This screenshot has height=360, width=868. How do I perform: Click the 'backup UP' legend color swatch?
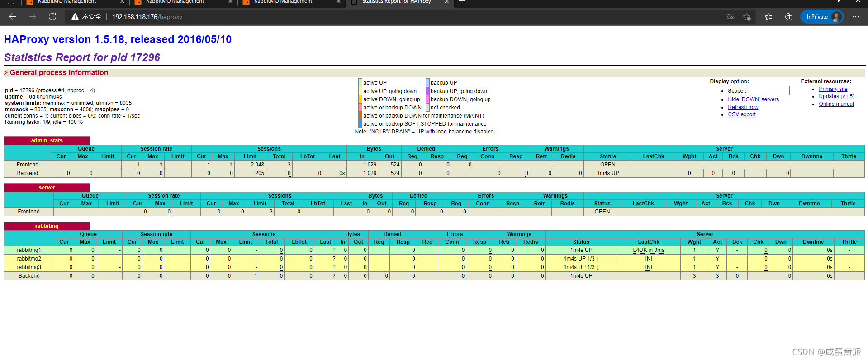(427, 83)
